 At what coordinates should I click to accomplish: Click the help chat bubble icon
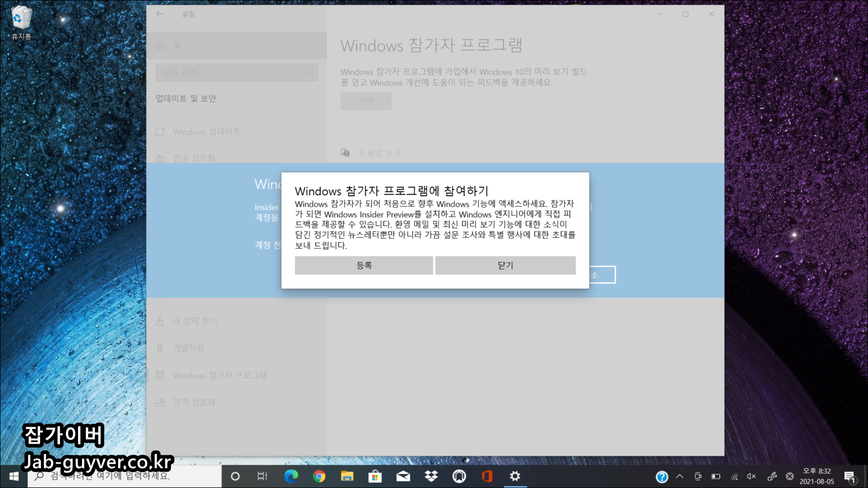(345, 153)
